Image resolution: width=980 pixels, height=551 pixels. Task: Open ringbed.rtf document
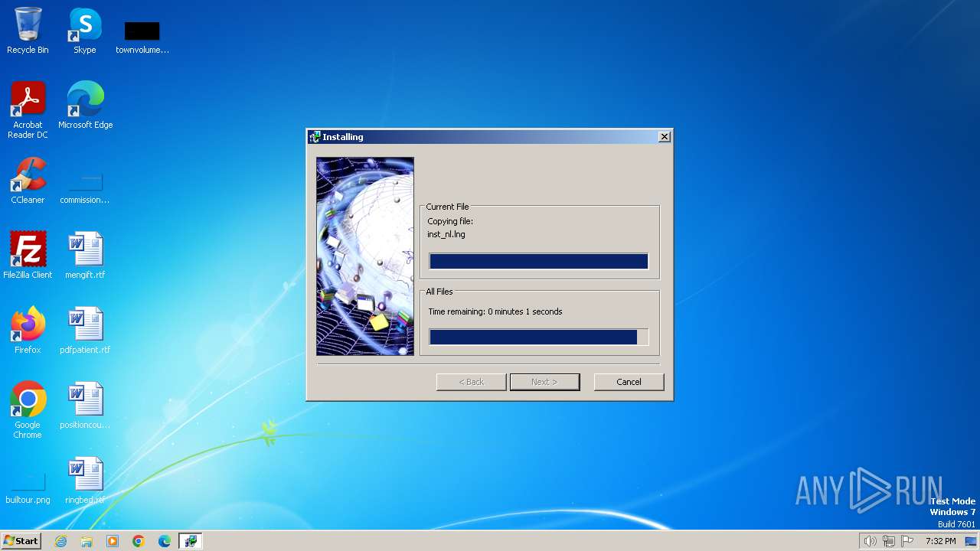pyautogui.click(x=85, y=481)
